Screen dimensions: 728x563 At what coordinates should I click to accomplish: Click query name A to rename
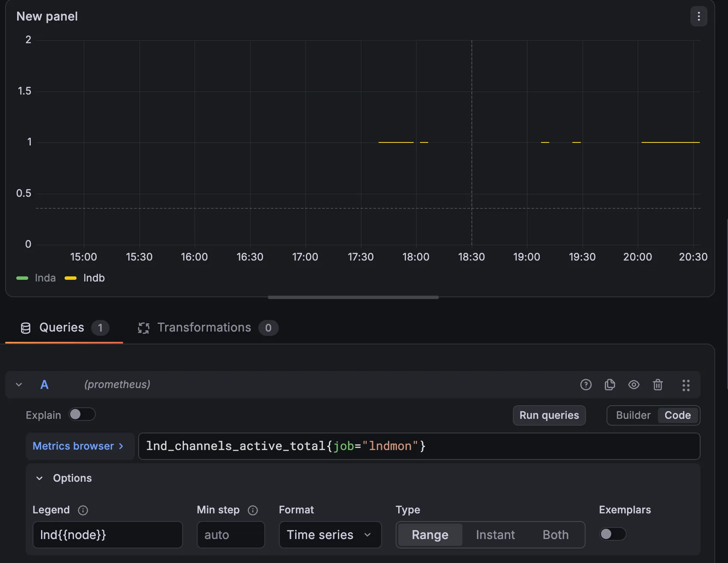point(44,385)
